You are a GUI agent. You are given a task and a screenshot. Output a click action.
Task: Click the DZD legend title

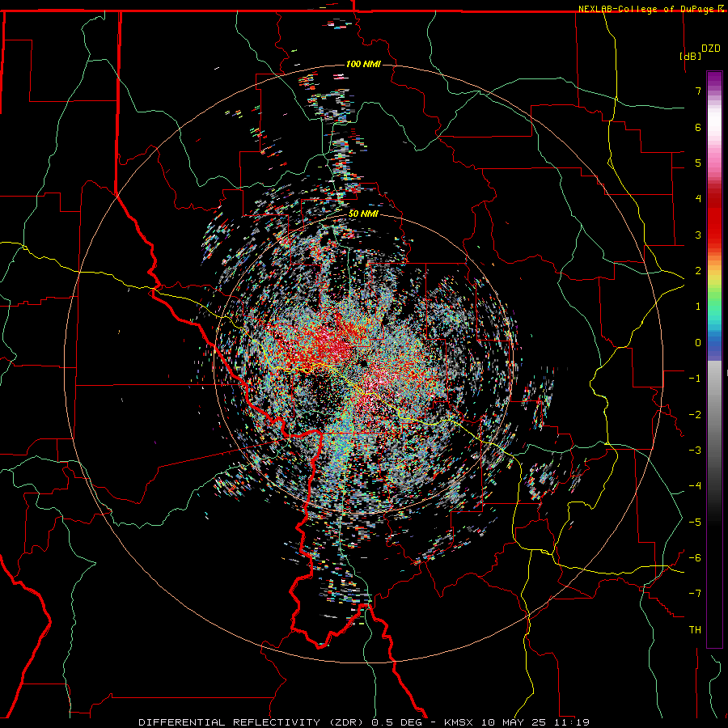point(711,49)
